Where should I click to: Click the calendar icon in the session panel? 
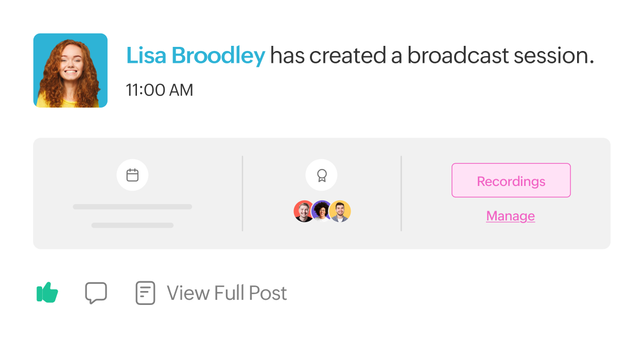pyautogui.click(x=132, y=175)
